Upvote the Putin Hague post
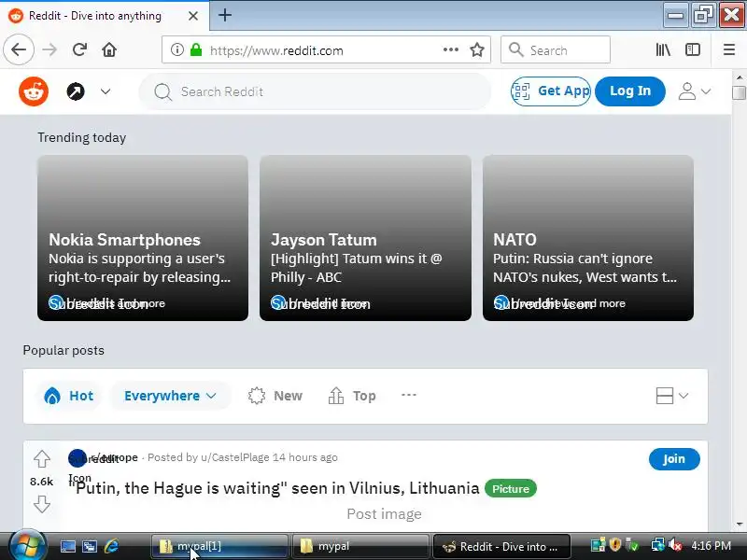747x560 pixels. (42, 459)
